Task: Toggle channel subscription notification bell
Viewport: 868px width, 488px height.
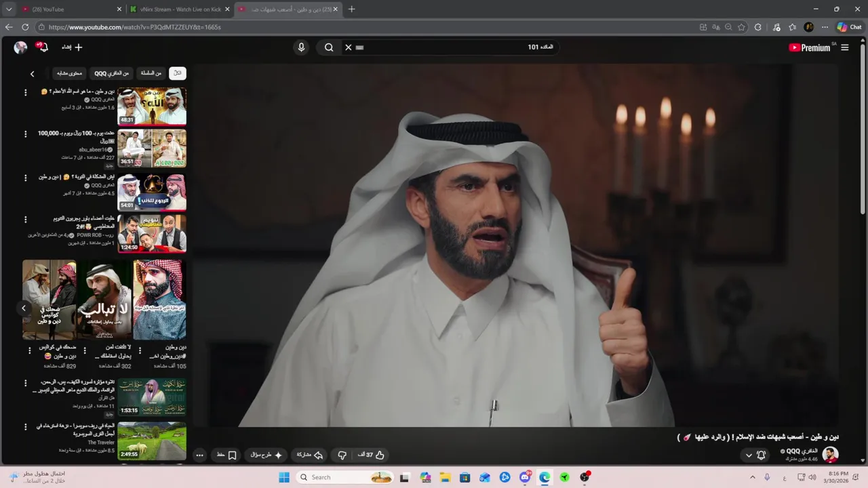Action: coord(761,455)
